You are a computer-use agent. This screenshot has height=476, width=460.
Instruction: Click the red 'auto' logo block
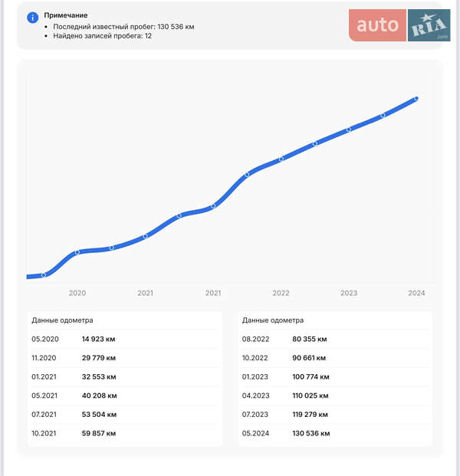click(378, 25)
